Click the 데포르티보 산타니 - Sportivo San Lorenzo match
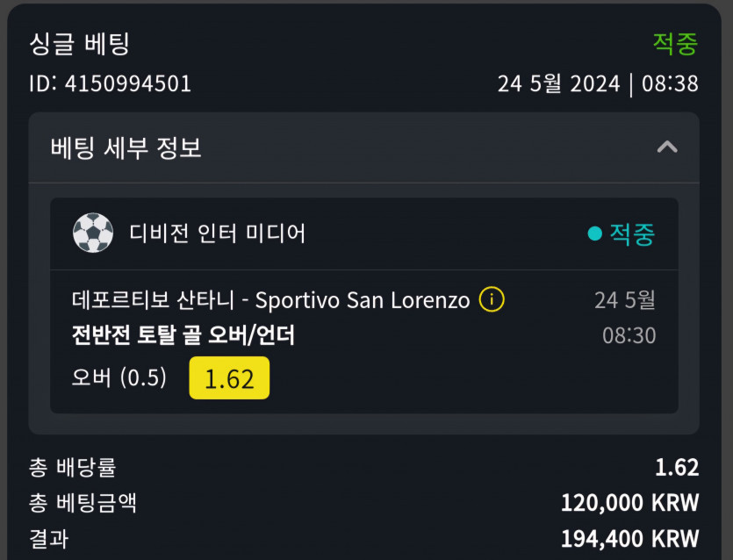 (x=270, y=300)
